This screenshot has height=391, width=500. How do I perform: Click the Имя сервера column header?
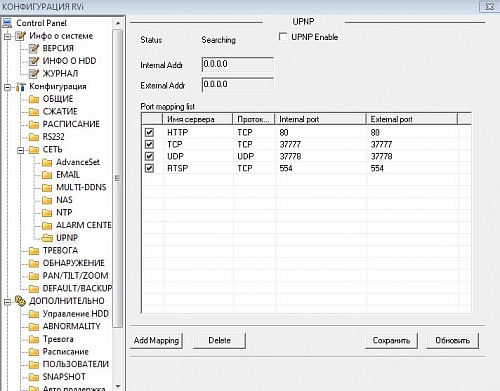click(x=198, y=119)
